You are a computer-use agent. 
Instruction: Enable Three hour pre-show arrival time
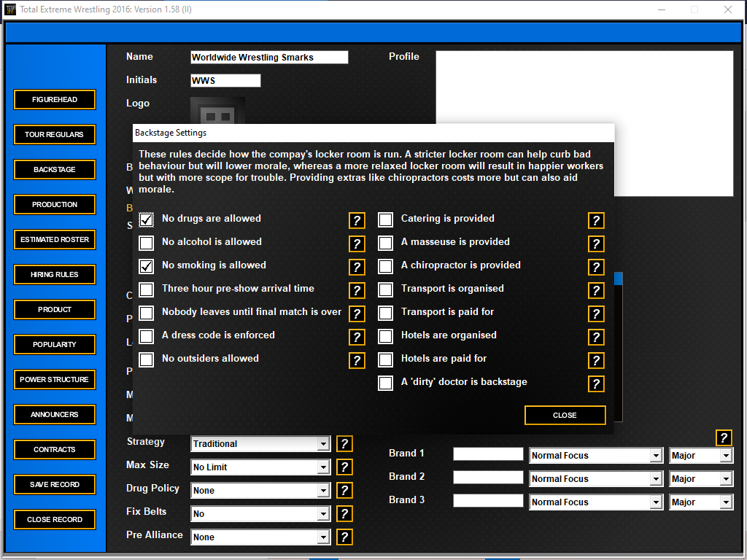pos(146,289)
